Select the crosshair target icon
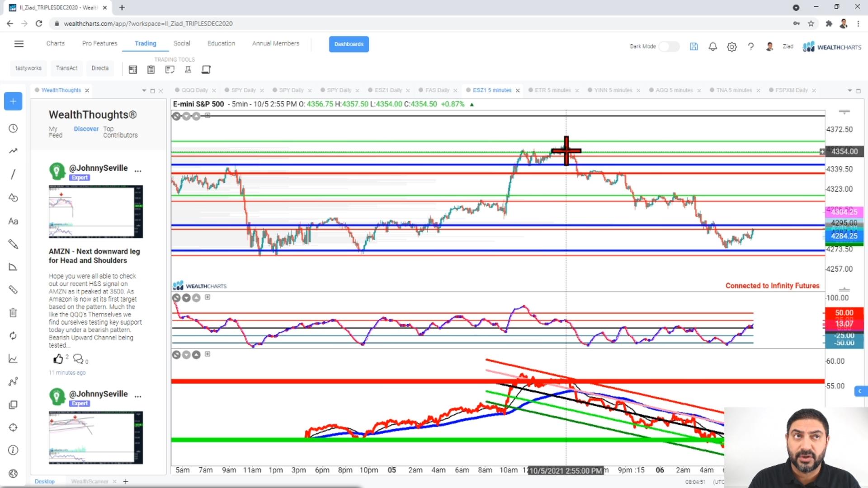868x488 pixels. [13, 427]
